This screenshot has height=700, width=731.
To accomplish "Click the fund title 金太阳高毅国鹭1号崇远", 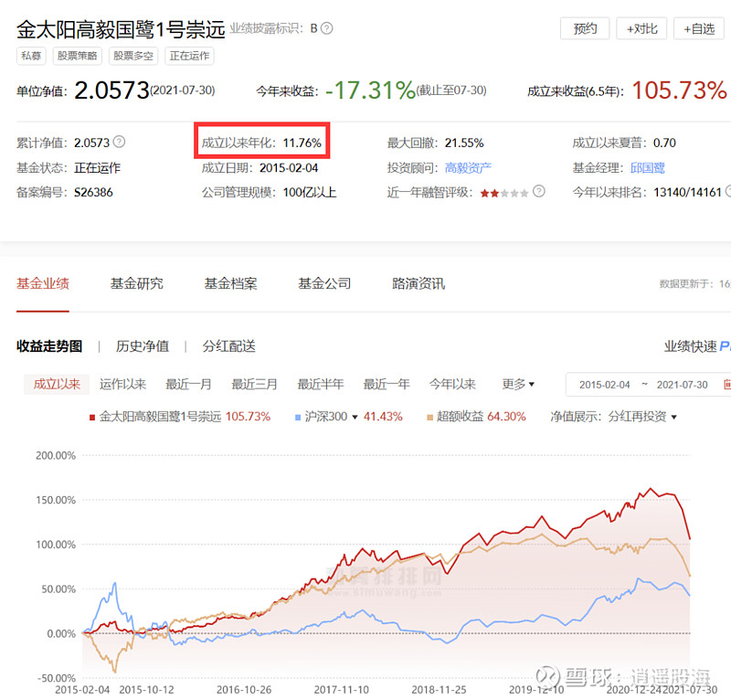I will (121, 29).
